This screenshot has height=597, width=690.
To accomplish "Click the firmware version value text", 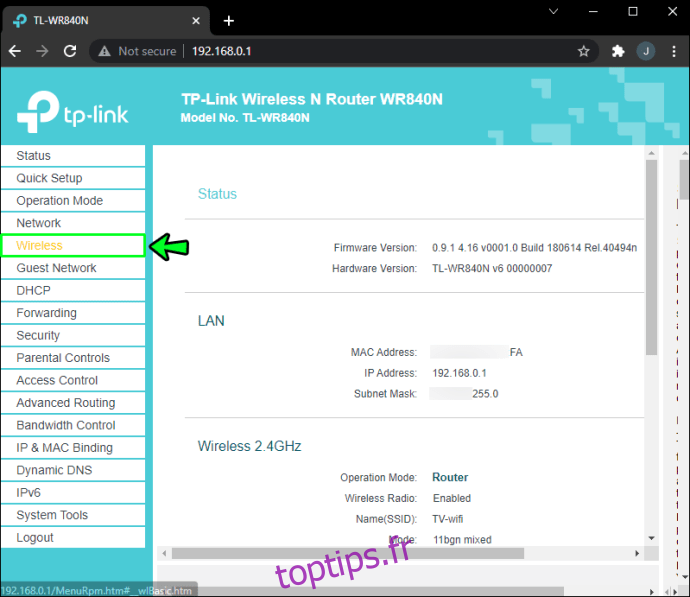I will click(x=534, y=248).
